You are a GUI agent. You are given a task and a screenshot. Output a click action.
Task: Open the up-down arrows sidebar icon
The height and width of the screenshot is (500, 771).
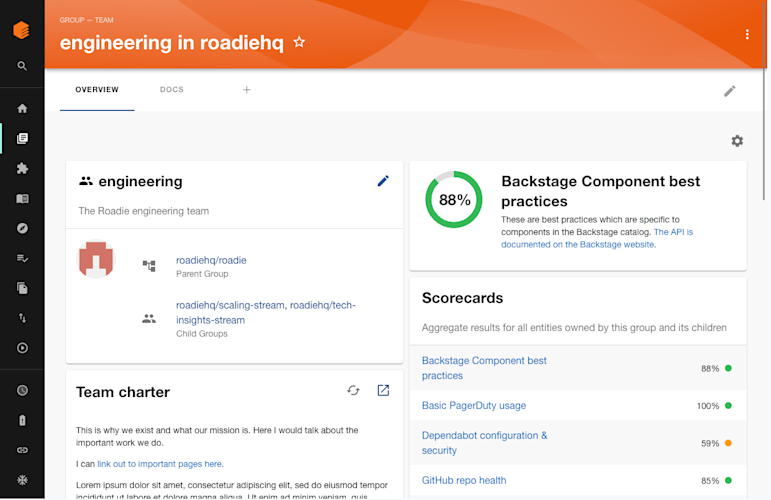[22, 318]
